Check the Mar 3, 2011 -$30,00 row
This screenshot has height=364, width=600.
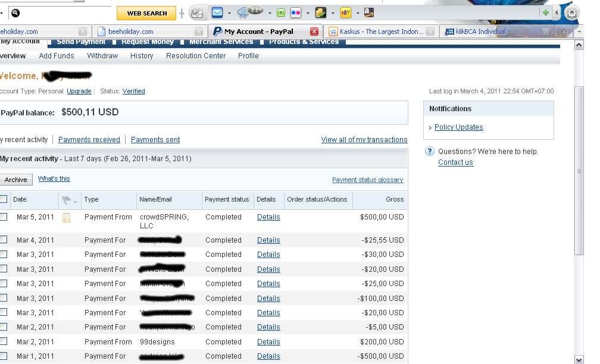tap(4, 255)
